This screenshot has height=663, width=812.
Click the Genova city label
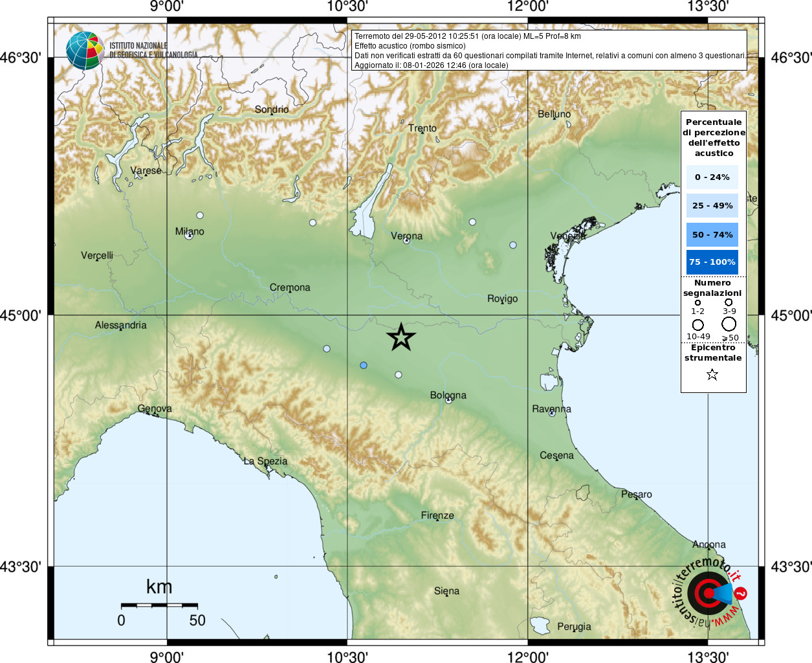tap(155, 409)
